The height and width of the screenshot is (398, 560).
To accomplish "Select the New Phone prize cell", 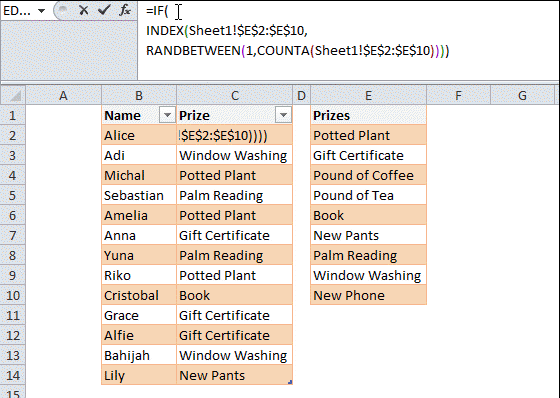I will tap(368, 295).
